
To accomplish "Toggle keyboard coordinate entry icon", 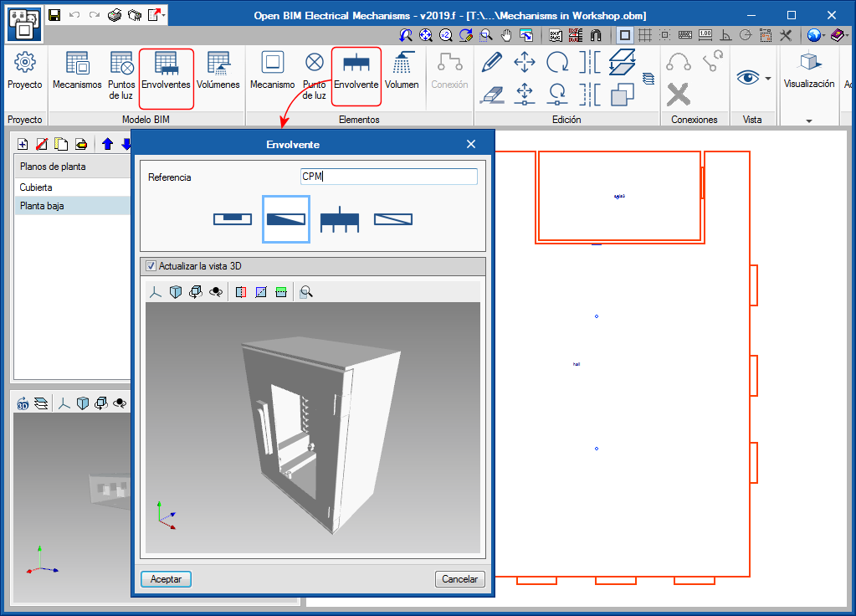I will pyautogui.click(x=685, y=35).
